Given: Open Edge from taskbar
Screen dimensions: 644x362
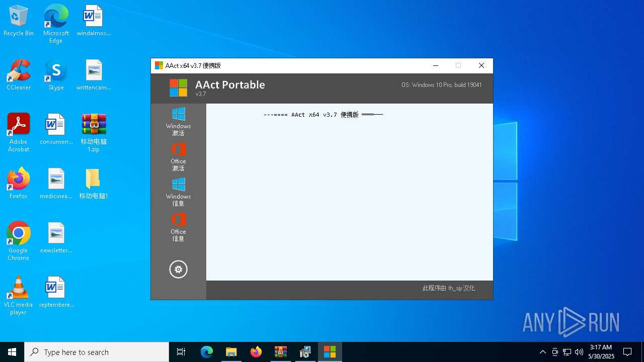Looking at the screenshot, I should (207, 352).
